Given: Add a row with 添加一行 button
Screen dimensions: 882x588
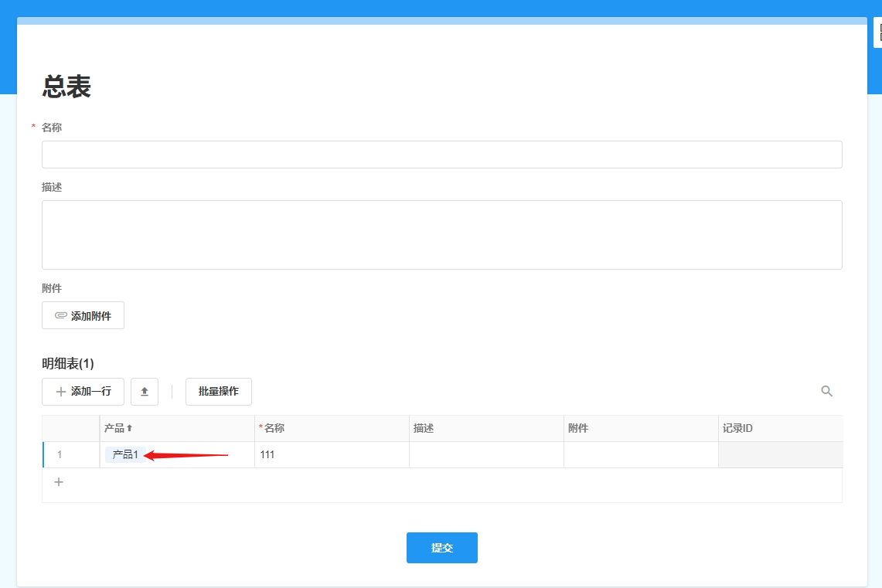Looking at the screenshot, I should (x=83, y=392).
